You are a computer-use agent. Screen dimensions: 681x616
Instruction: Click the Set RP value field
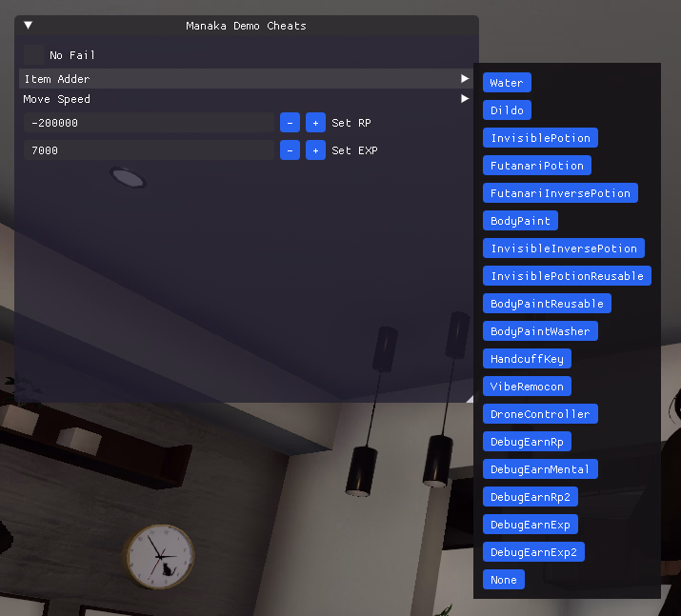(x=149, y=123)
